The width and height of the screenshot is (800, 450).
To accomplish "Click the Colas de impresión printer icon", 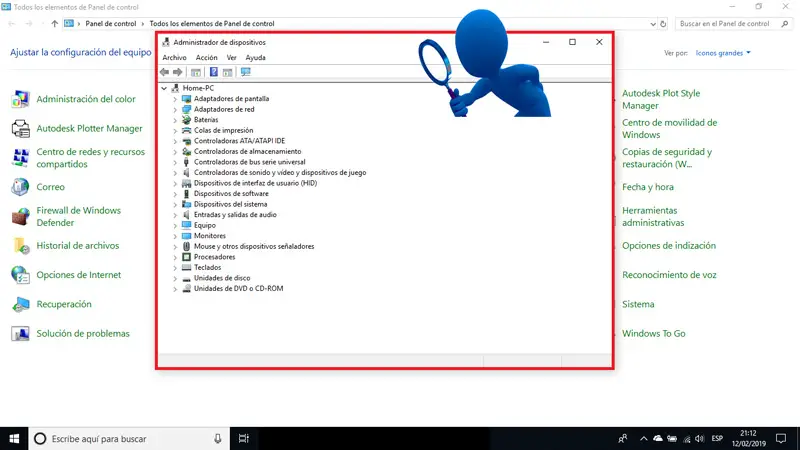I will tap(186, 130).
